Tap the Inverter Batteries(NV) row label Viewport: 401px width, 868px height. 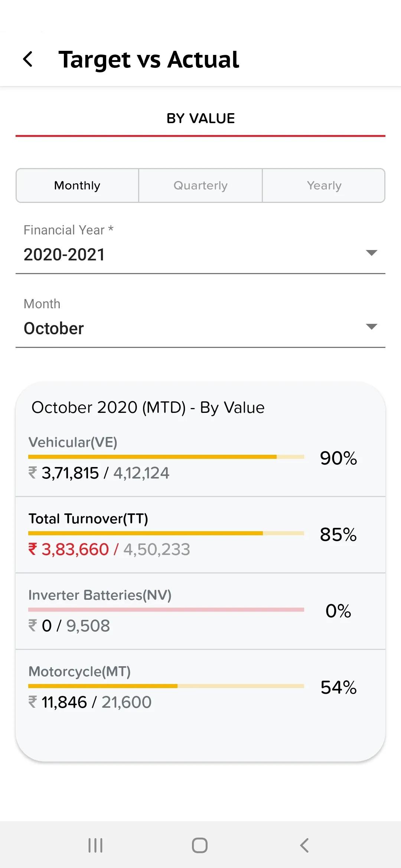pyautogui.click(x=100, y=595)
